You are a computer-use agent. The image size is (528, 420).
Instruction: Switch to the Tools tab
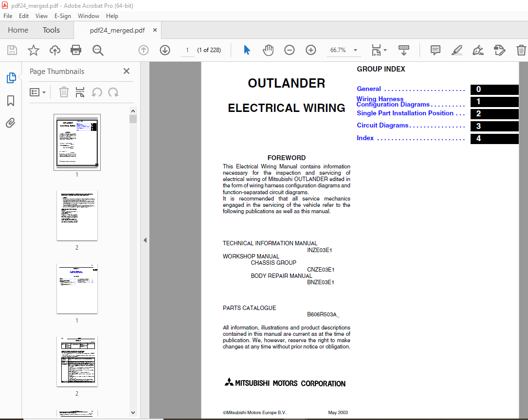pos(51,30)
